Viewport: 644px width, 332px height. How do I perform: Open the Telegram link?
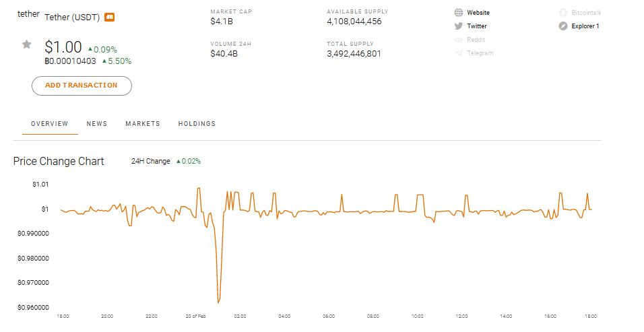click(480, 53)
